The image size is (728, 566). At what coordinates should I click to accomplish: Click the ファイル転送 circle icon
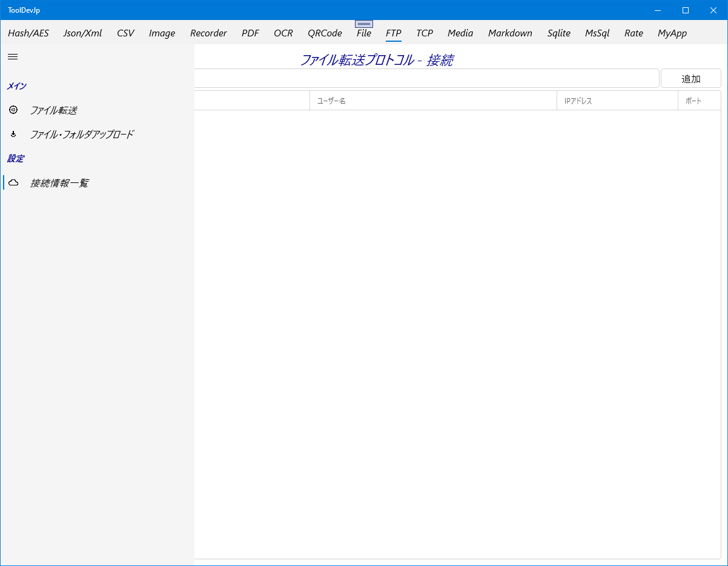click(x=13, y=110)
